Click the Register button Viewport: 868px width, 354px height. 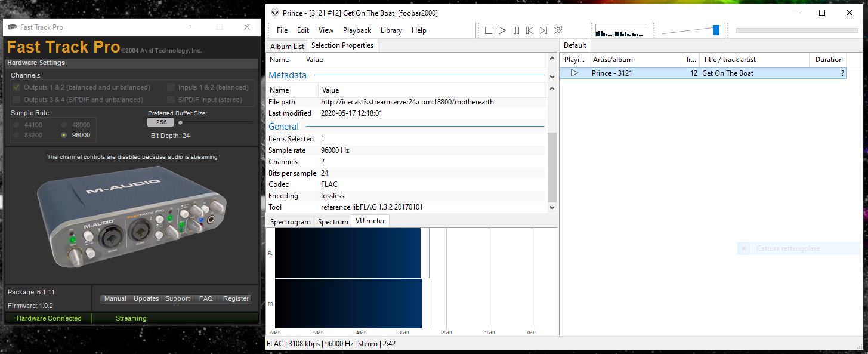(x=236, y=298)
